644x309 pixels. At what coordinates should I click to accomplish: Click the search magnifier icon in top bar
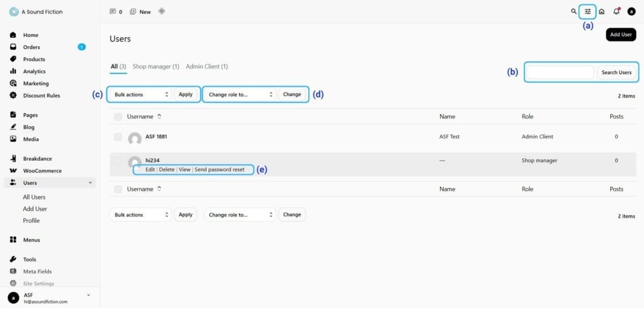pyautogui.click(x=574, y=11)
